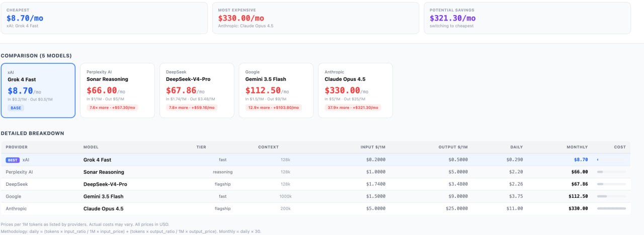Image resolution: width=644 pixels, height=235 pixels.
Task: Click the 'switching to cheapest' caption
Action: pyautogui.click(x=451, y=26)
